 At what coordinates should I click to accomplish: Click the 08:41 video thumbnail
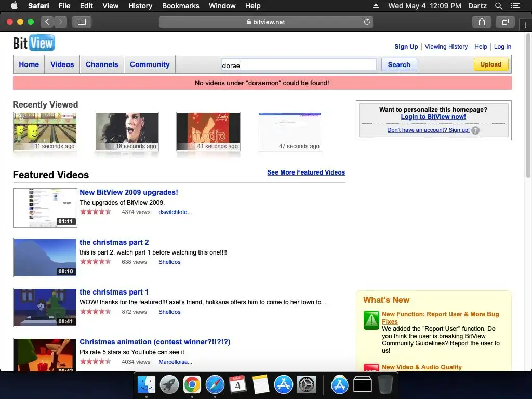click(x=45, y=308)
